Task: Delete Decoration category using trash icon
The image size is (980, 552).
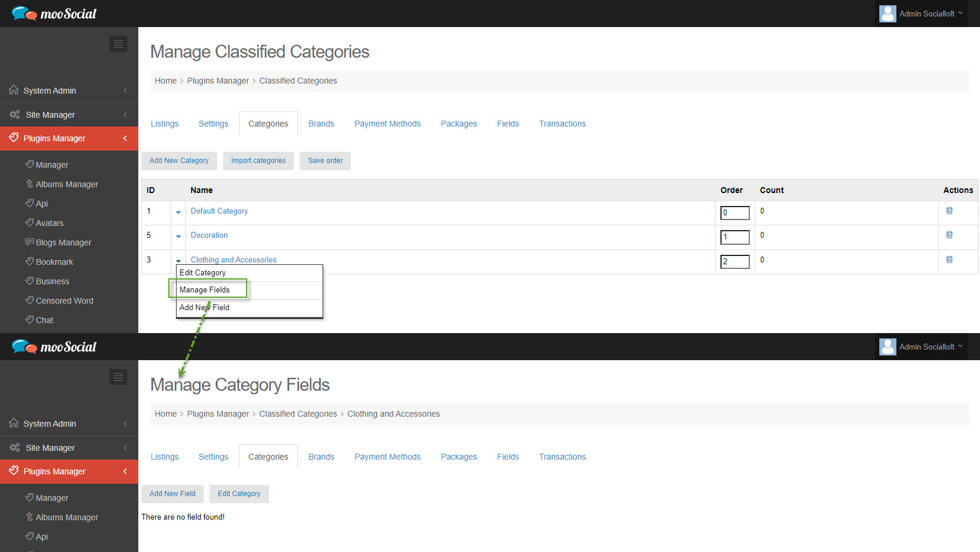Action: [x=949, y=235]
